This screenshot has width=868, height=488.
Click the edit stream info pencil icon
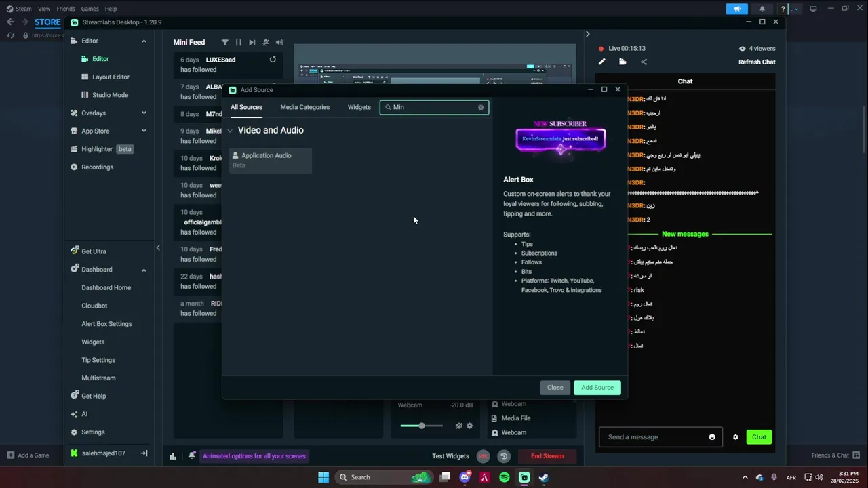click(601, 62)
